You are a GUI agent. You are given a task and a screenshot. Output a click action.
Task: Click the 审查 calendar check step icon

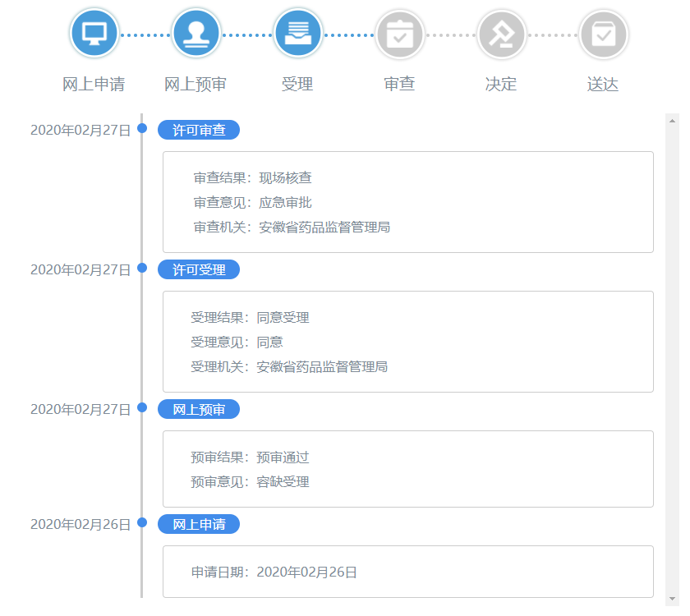(x=400, y=34)
